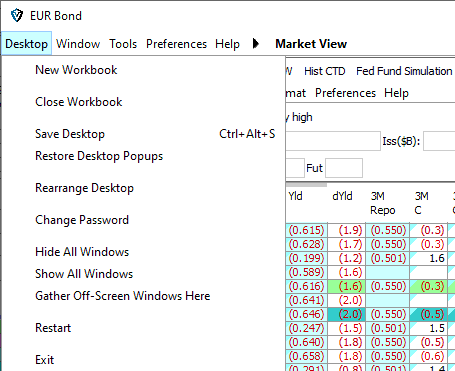Click the (1.2) dYld cell
The width and height of the screenshot is (455, 371).
tap(347, 258)
